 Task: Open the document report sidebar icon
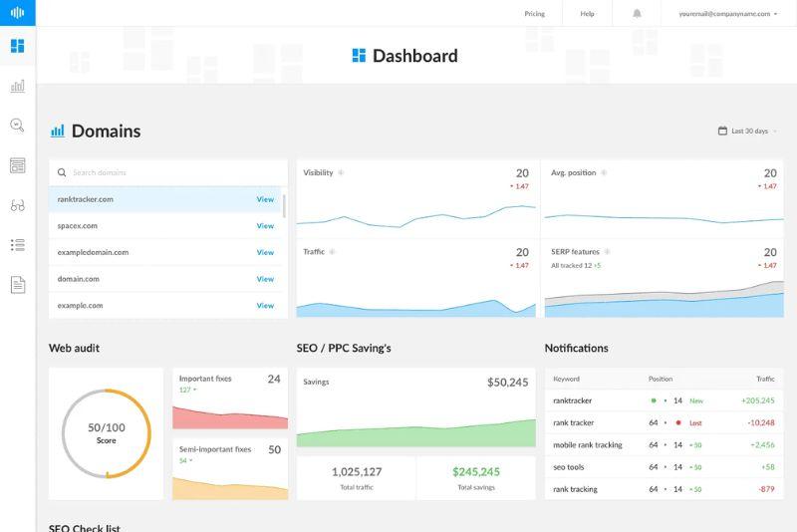click(x=17, y=285)
